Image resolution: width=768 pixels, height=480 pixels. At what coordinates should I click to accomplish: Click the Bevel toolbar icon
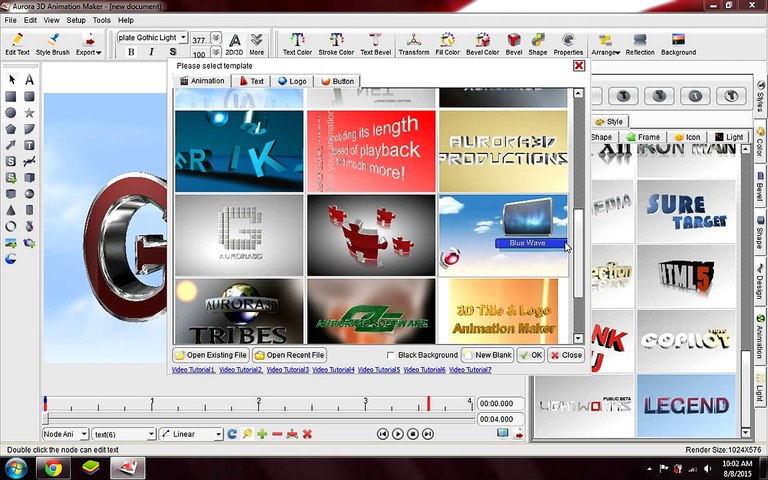coord(514,44)
